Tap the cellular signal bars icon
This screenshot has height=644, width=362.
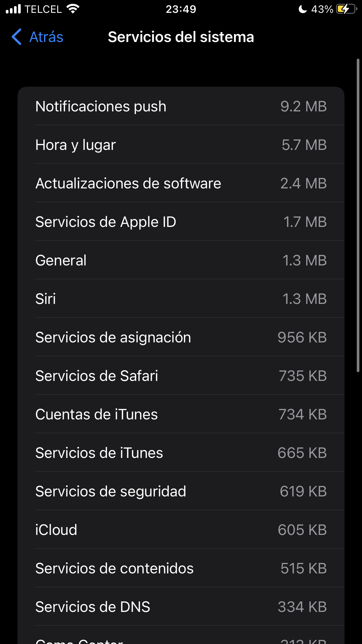(13, 9)
